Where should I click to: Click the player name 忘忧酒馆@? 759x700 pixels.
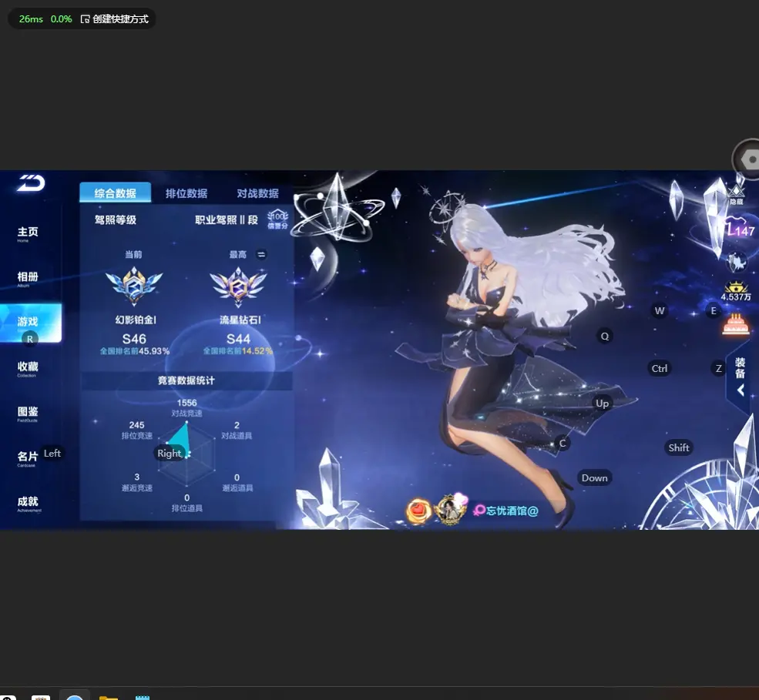pos(512,511)
